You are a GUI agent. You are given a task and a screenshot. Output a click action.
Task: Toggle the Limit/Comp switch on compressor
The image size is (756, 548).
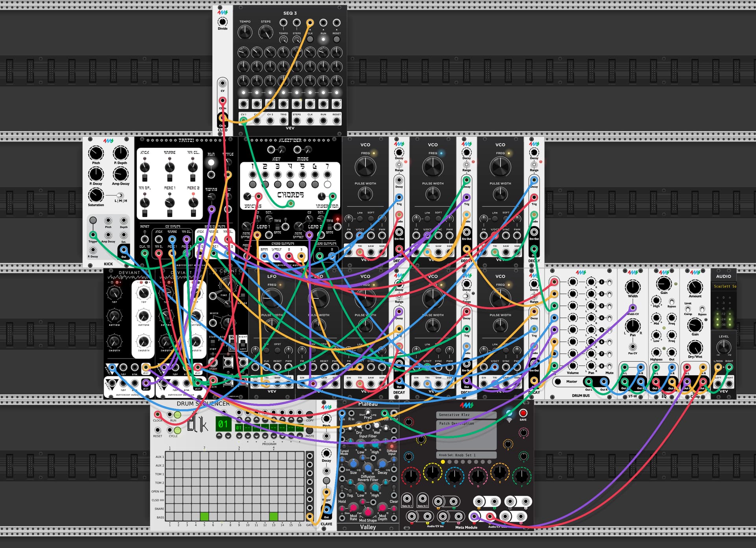tap(688, 309)
